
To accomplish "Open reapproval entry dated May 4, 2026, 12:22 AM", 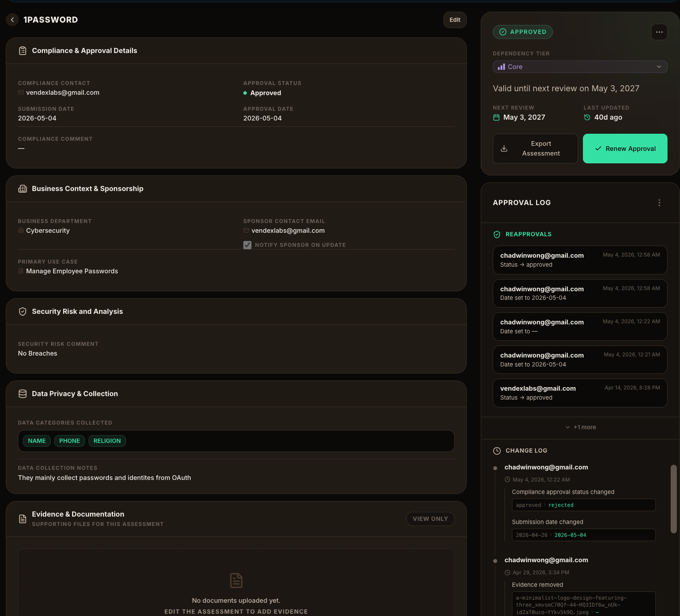I will [x=580, y=326].
